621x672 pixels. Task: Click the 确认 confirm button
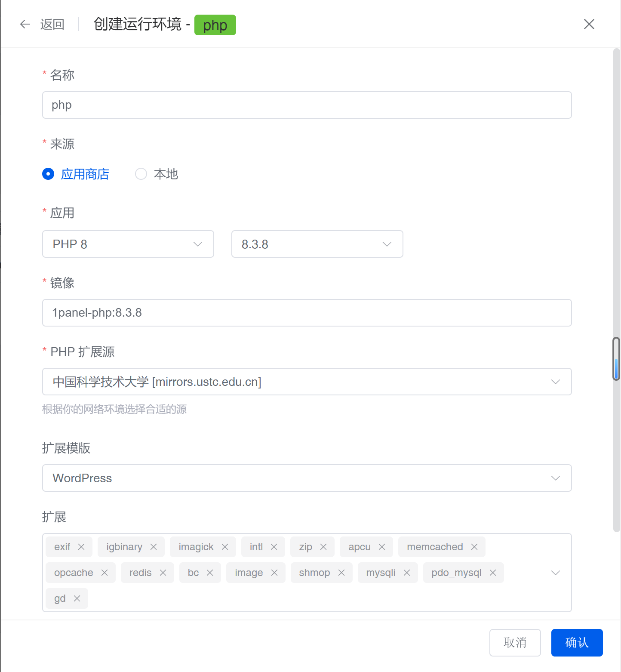(577, 642)
